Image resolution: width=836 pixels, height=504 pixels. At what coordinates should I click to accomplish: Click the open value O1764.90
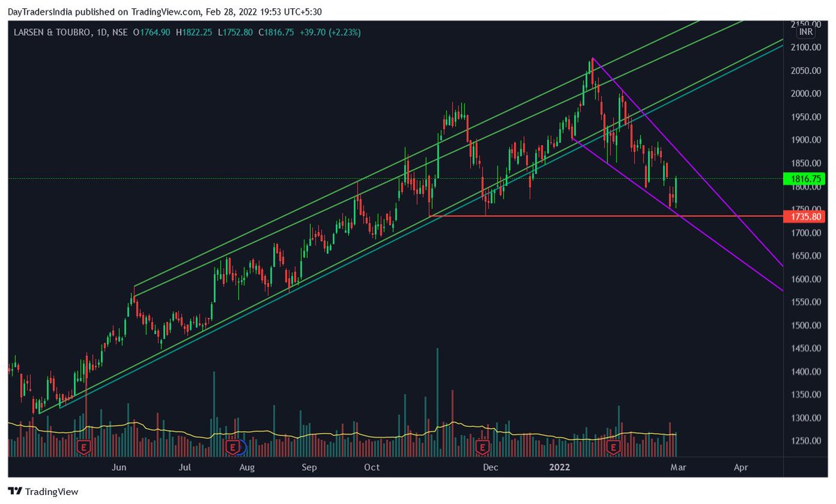153,31
